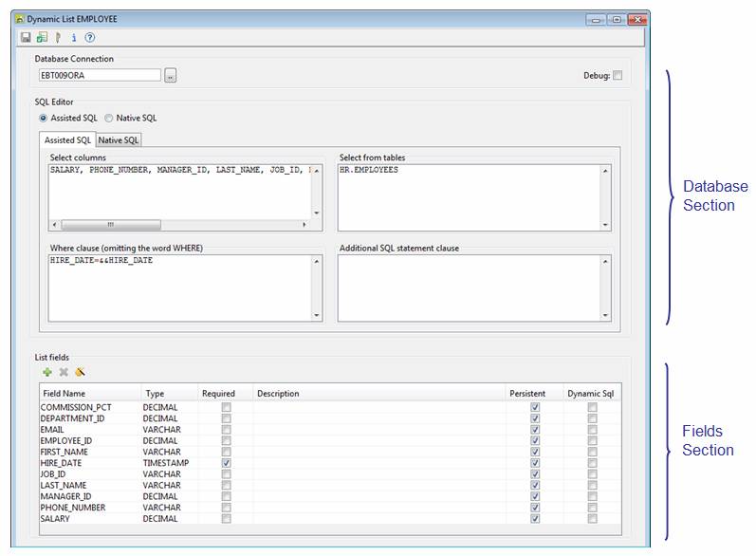This screenshot has width=756, height=556.
Task: Click the delete field X icon
Action: [64, 372]
